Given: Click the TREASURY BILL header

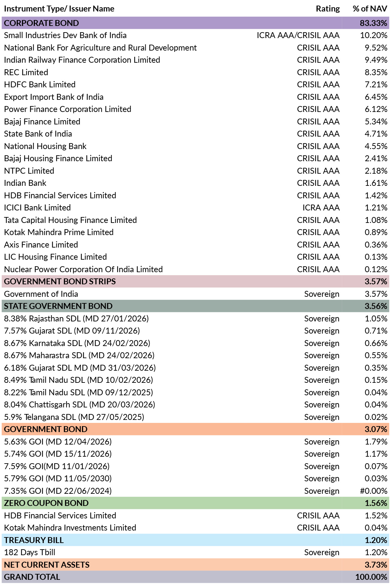Looking at the screenshot, I should [x=196, y=540].
